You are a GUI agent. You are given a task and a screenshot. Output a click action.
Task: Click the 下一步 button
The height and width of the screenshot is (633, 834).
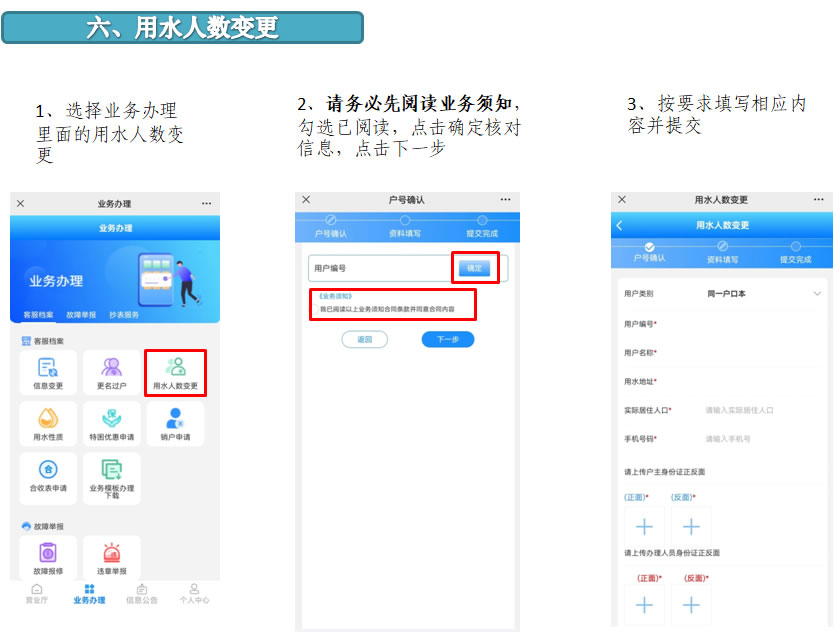point(447,340)
